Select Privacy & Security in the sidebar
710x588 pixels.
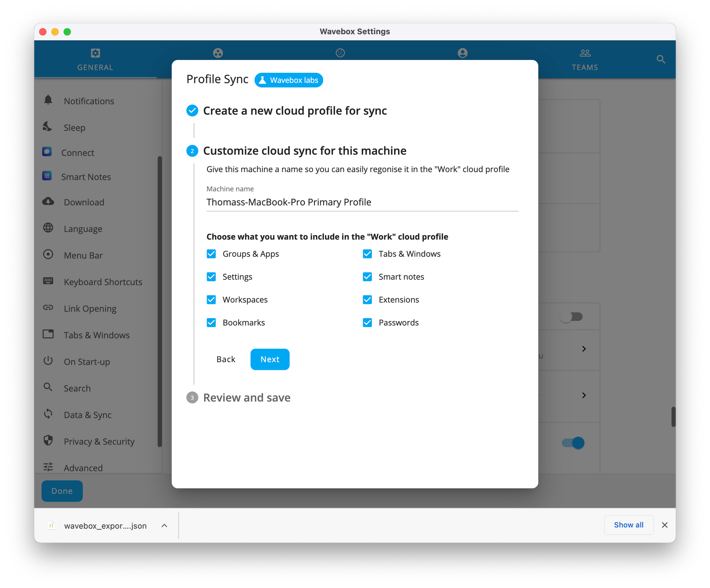[99, 442]
